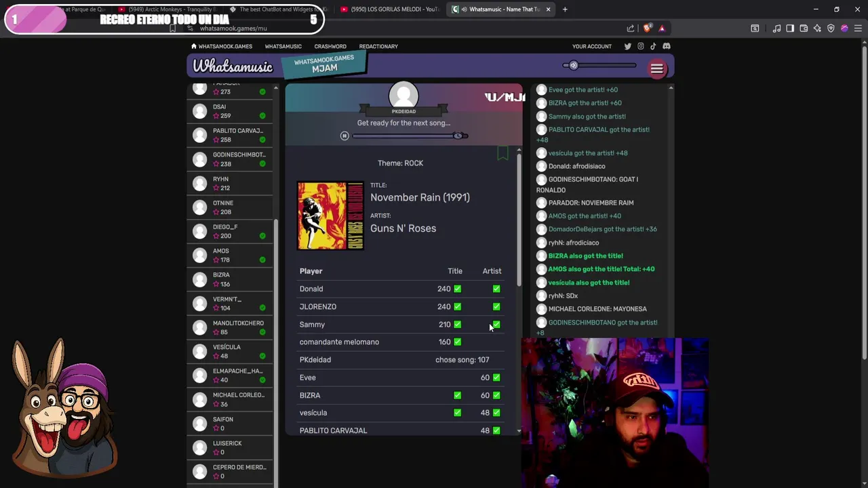Screen dimensions: 868x488
Task: Pause the song with the pause button
Action: click(344, 136)
